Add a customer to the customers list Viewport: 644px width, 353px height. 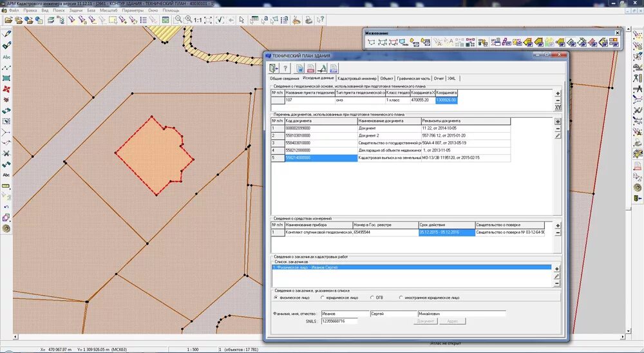tap(557, 269)
